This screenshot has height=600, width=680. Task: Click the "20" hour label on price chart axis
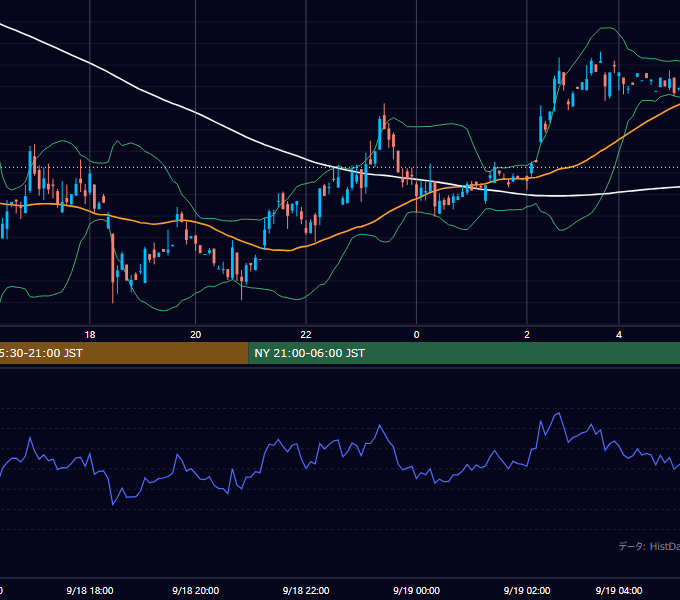point(196,335)
